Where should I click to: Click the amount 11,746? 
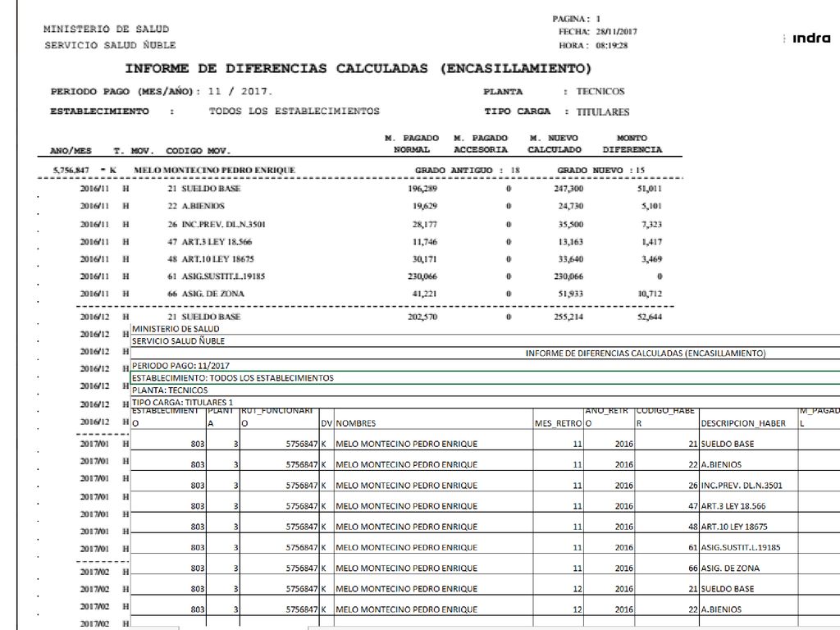point(425,242)
